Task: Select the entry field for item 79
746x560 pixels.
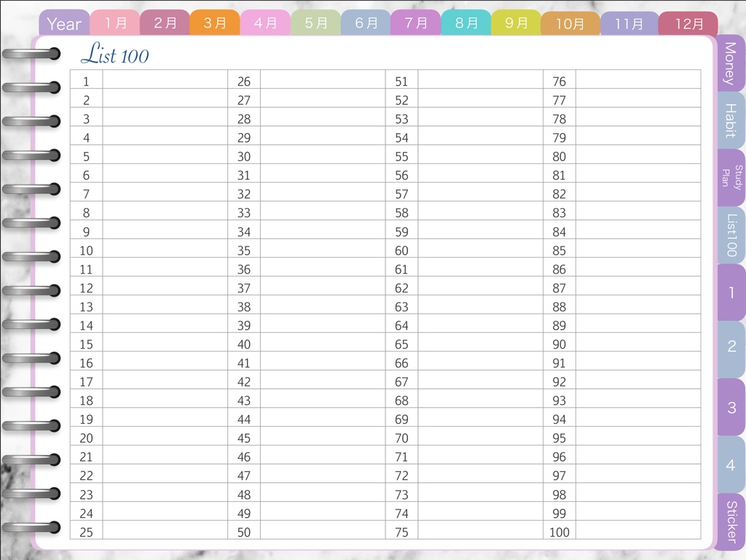Action: 638,135
